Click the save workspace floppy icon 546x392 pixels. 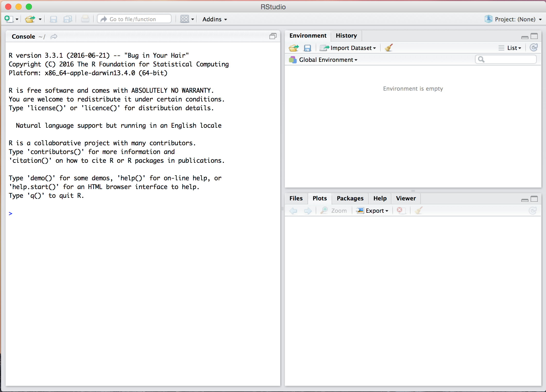pyautogui.click(x=307, y=48)
